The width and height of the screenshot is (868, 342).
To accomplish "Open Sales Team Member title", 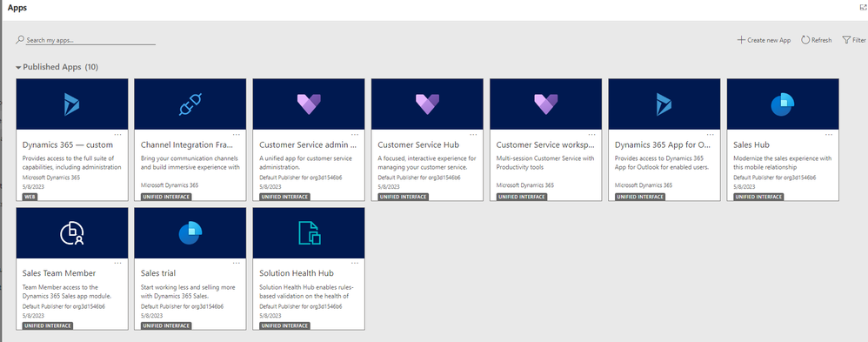I will tap(59, 273).
